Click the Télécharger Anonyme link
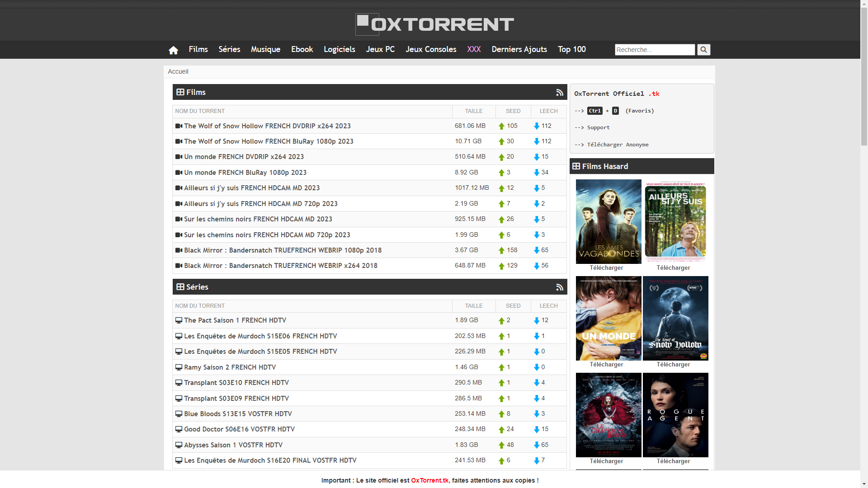868x488 pixels. (x=618, y=145)
